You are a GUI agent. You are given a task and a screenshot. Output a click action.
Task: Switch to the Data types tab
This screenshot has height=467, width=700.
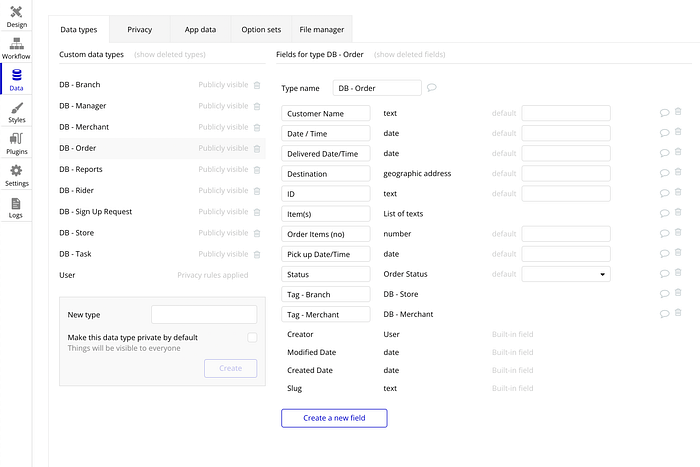point(79,29)
